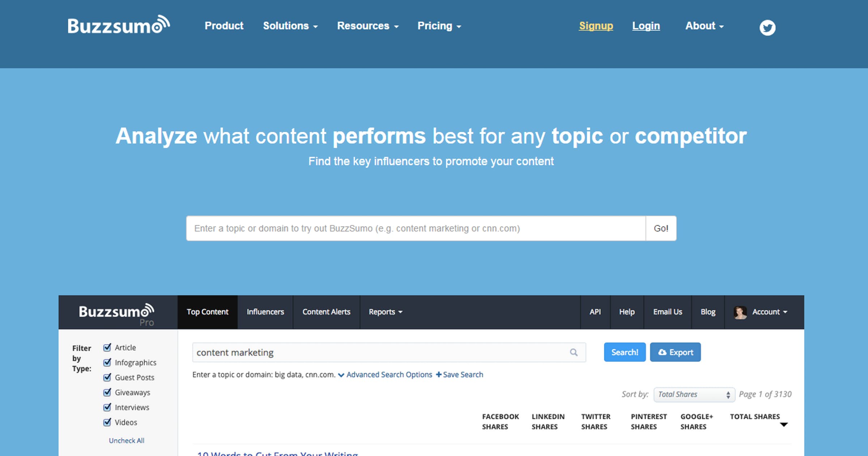Toggle the Interviews checkbox
868x456 pixels.
[x=107, y=407]
